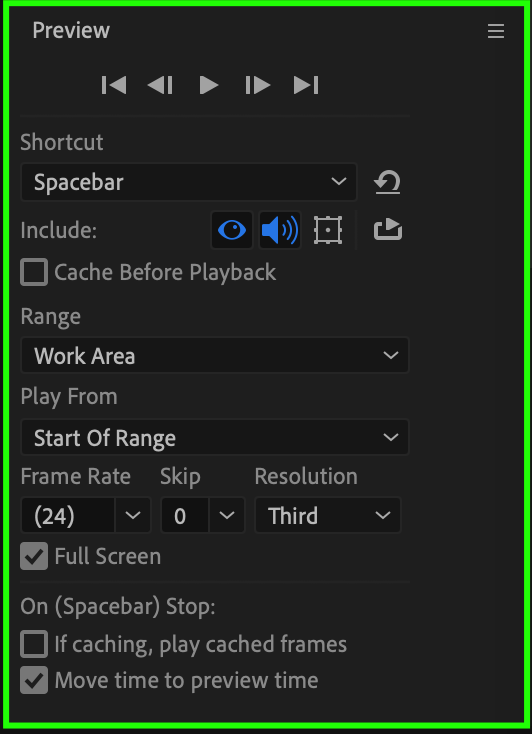Step back one frame

(160, 85)
